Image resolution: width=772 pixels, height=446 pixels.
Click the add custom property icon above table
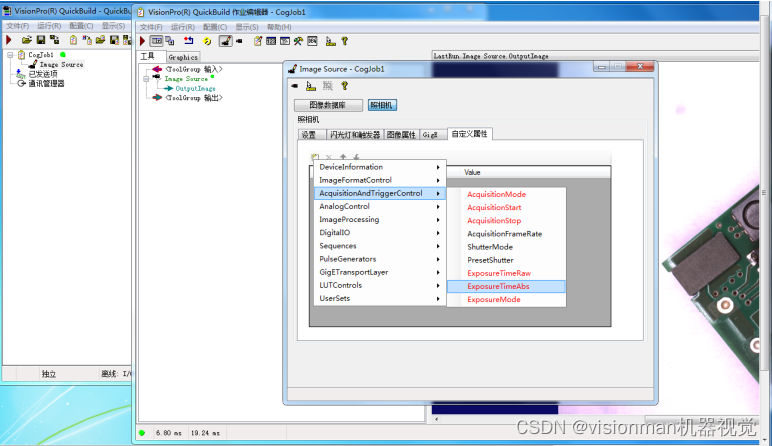[315, 157]
